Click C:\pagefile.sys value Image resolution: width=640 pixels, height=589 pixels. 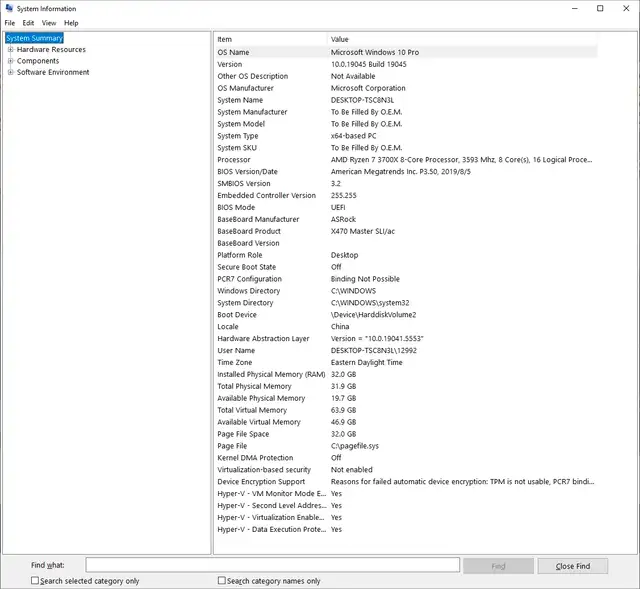[x=355, y=446]
